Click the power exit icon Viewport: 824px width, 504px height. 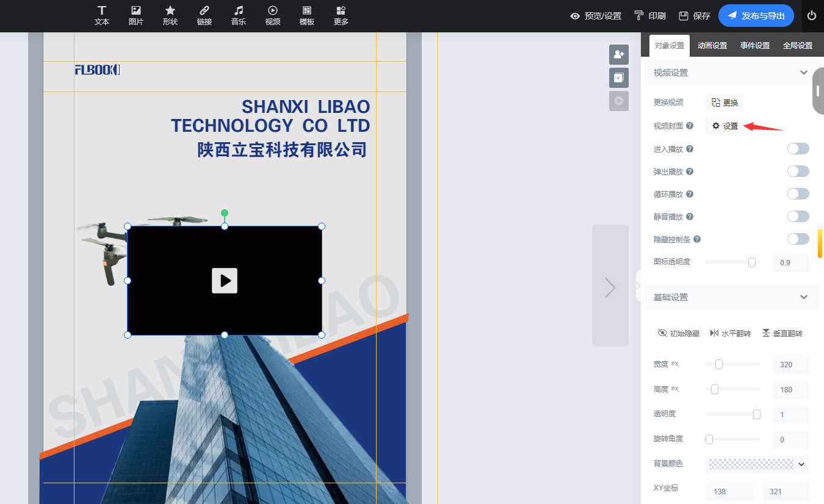[x=811, y=16]
